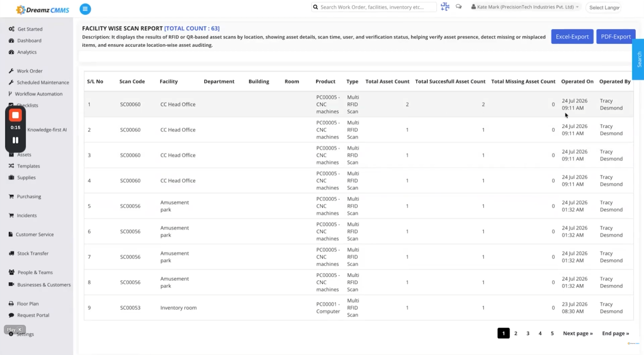
Task: Click the Total Missing Asset Count header
Action: click(x=523, y=81)
